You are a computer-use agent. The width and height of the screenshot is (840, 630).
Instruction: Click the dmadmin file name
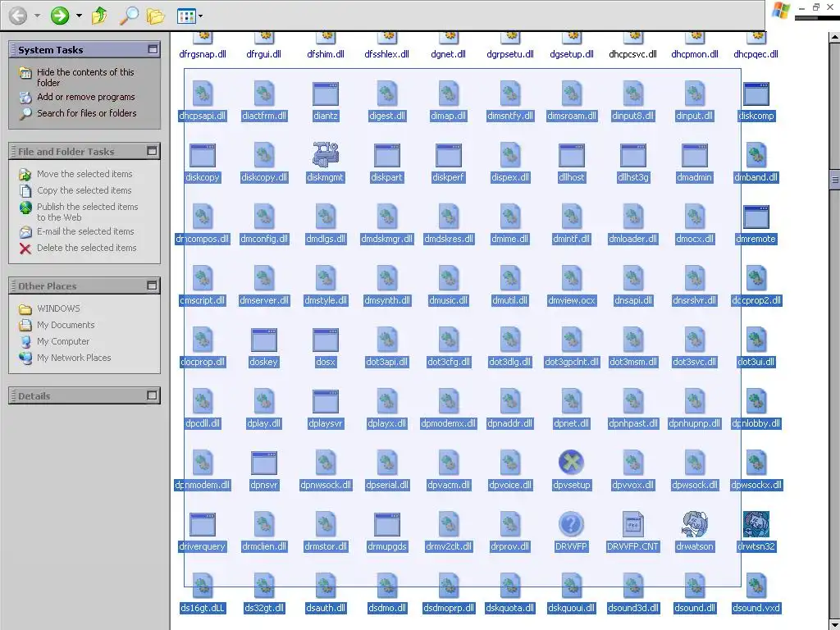click(x=694, y=177)
